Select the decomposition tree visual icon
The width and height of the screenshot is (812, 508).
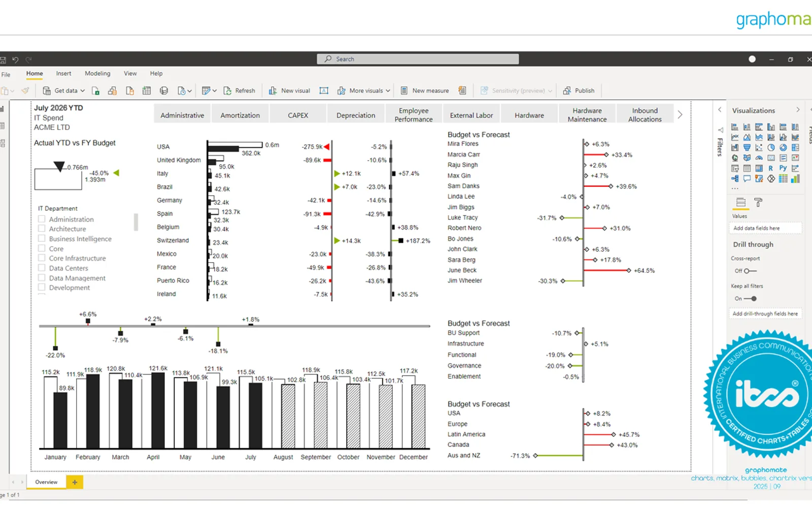click(x=735, y=179)
